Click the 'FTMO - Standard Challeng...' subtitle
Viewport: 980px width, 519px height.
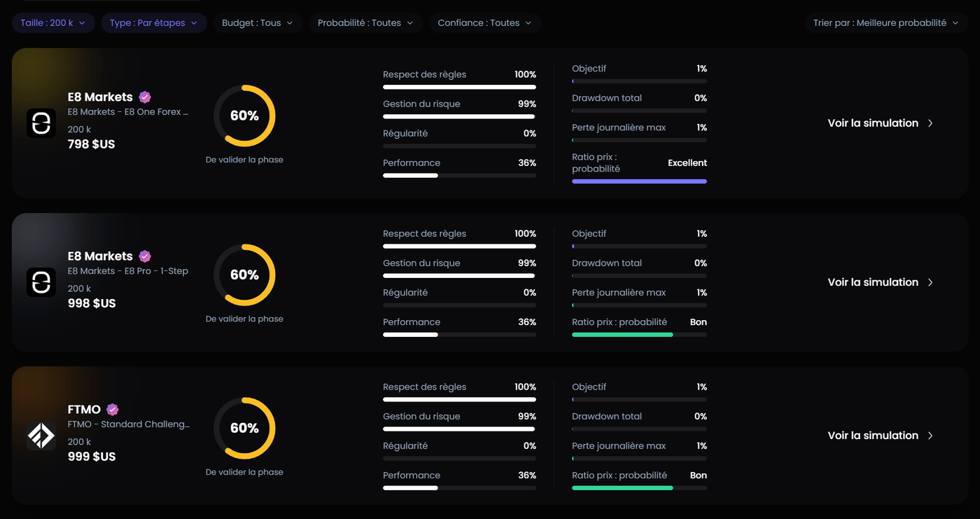(x=129, y=424)
